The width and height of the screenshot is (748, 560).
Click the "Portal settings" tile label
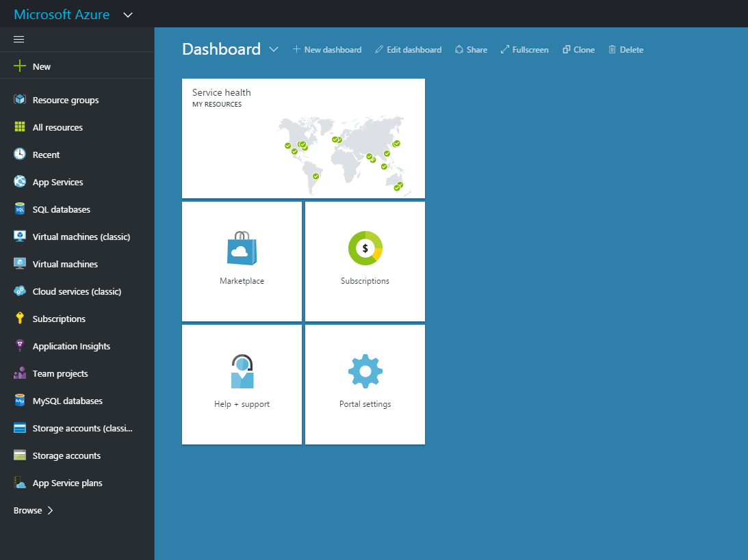tap(365, 404)
